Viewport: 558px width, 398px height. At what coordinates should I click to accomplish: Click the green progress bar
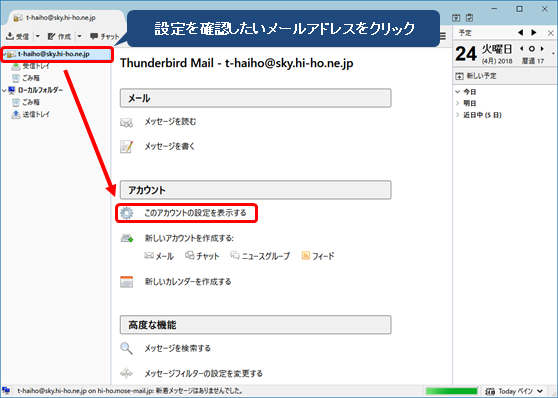[x=451, y=391]
